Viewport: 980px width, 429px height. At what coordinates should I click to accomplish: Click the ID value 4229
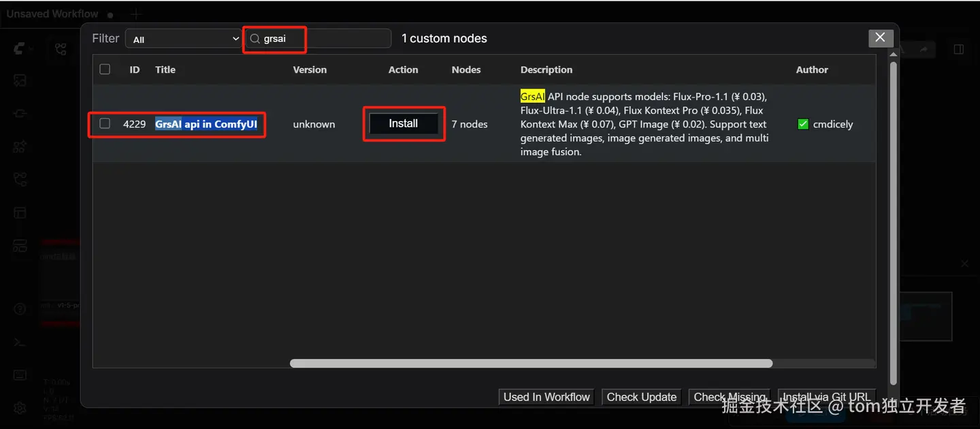[x=135, y=124]
